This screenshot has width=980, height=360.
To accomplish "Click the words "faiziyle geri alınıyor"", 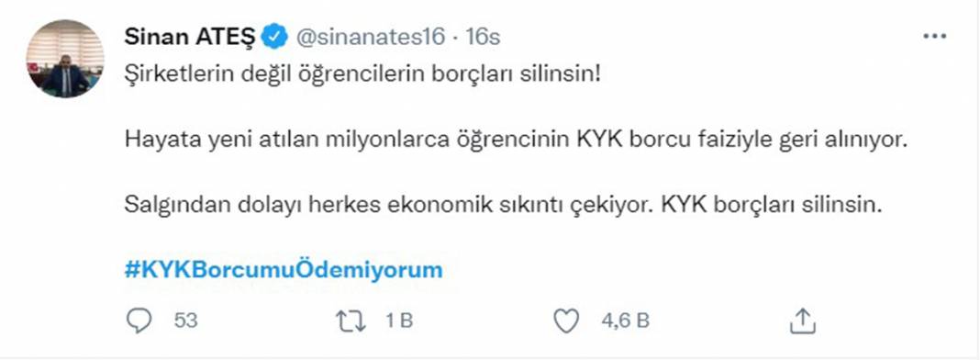I will click(x=792, y=141).
